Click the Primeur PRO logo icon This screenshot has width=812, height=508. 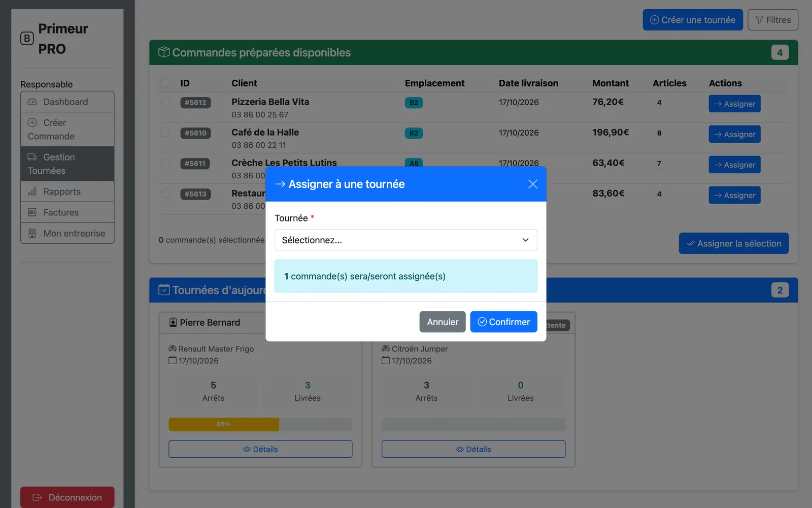(27, 39)
